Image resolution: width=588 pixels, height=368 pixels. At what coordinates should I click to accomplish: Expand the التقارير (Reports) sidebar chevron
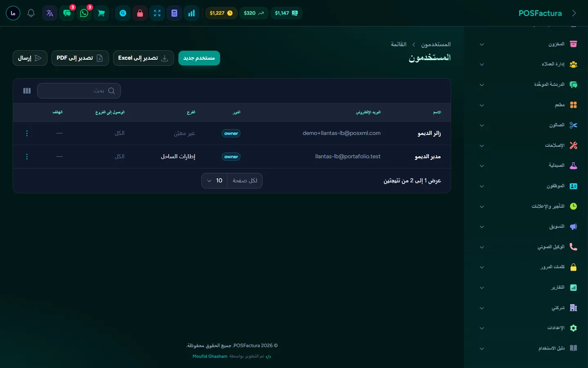[482, 288]
